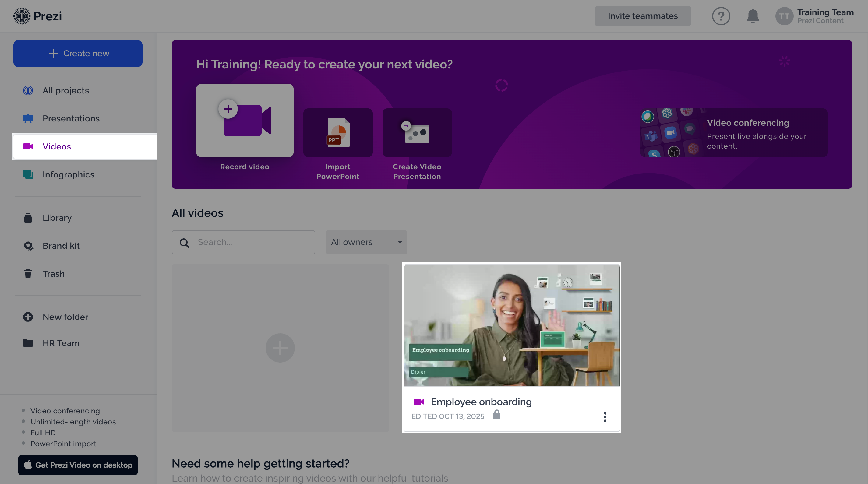Open notifications bell icon
Screen dimensions: 868x484
coord(753,16)
